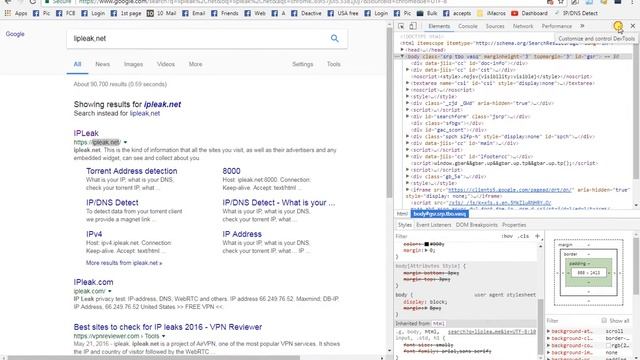Click the Google logo
Screen dimensions: 640x360
(15, 34)
